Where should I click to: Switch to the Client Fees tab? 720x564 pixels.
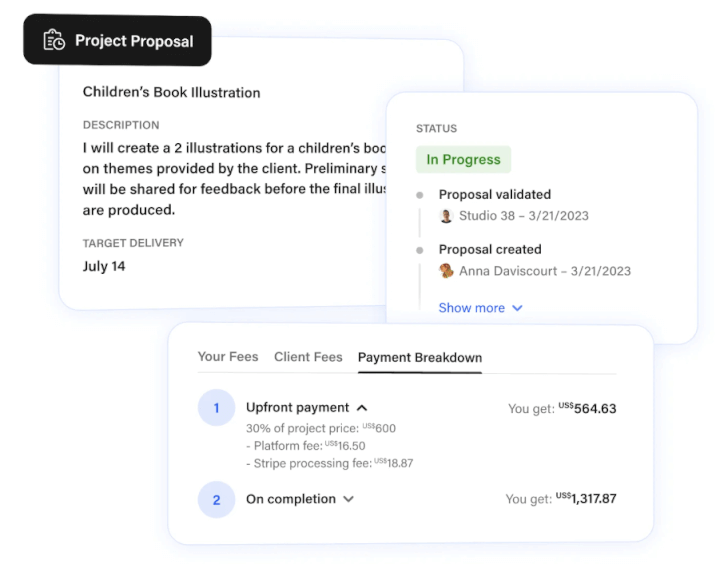[308, 357]
